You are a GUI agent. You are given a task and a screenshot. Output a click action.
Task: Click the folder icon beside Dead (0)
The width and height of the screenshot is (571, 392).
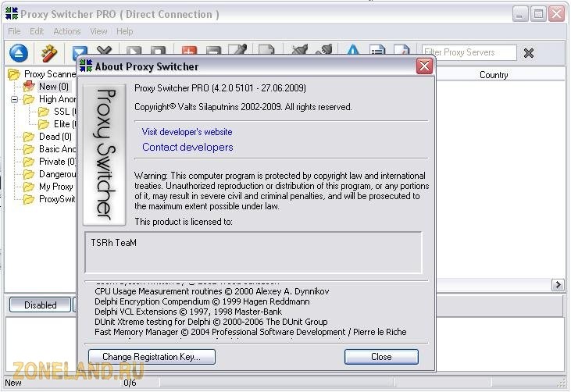29,137
